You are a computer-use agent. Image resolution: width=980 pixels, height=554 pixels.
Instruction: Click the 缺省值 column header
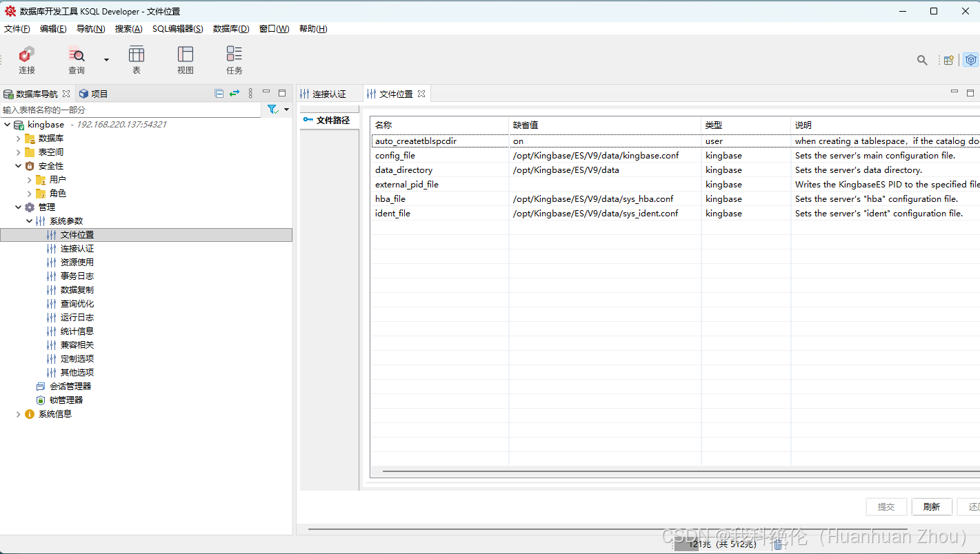[605, 125]
